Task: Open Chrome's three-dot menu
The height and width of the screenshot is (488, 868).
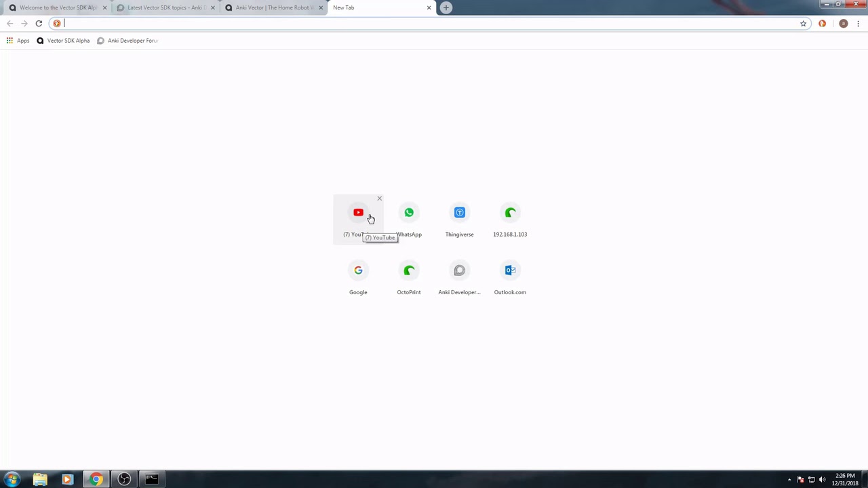Action: pyautogui.click(x=859, y=24)
